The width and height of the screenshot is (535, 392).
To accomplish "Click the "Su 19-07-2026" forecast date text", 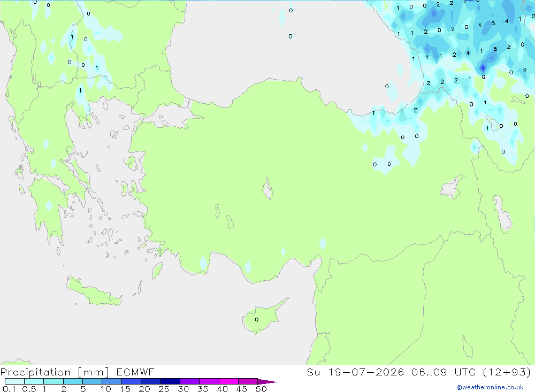I will click(x=355, y=372).
